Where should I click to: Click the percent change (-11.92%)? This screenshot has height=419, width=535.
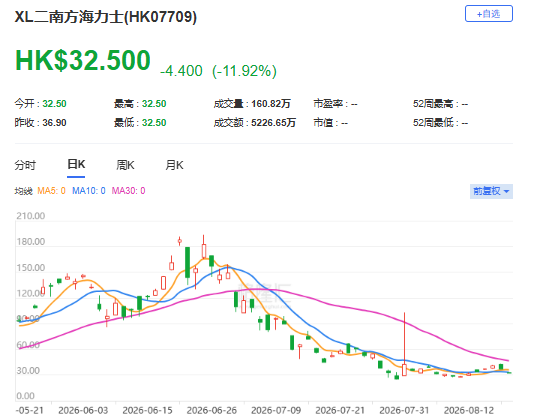(244, 71)
